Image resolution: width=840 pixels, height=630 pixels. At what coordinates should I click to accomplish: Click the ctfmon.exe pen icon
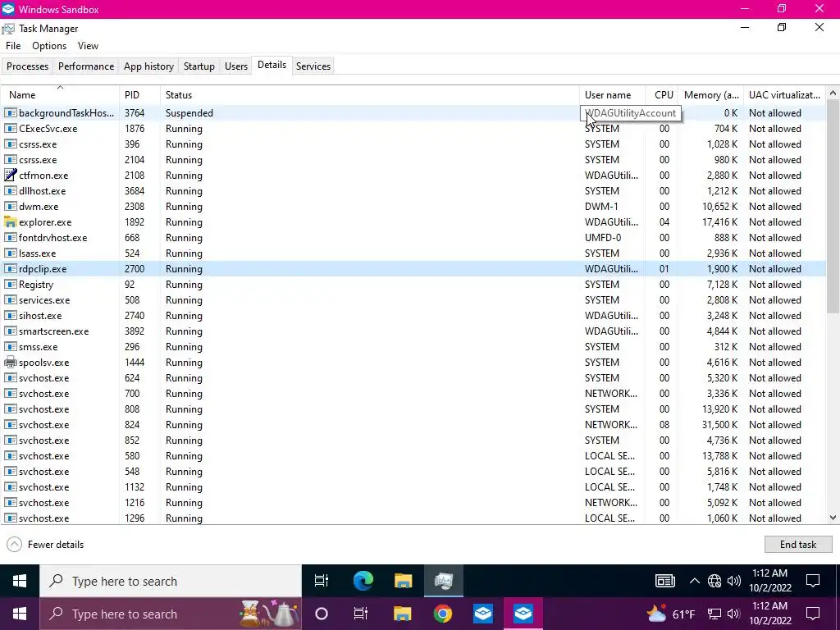[10, 176]
